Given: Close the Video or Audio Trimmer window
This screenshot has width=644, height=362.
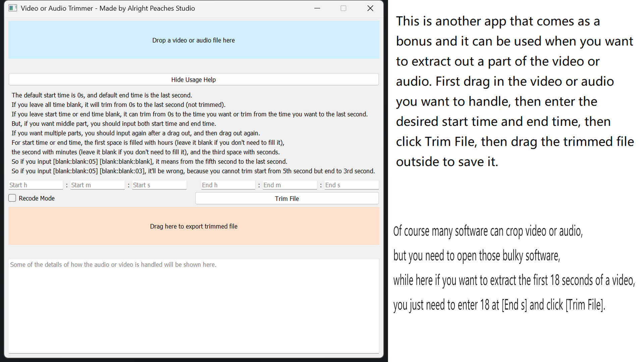Looking at the screenshot, I should pyautogui.click(x=370, y=8).
